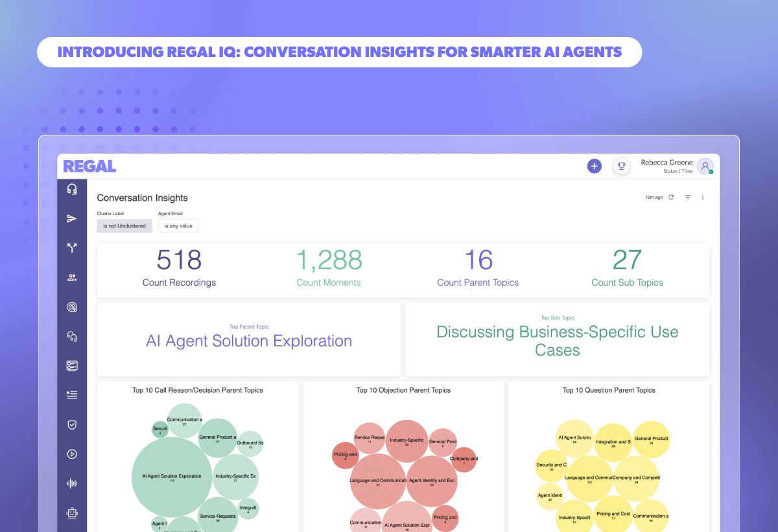Open the call routing split-arrow icon
The width and height of the screenshot is (778, 532).
(72, 248)
